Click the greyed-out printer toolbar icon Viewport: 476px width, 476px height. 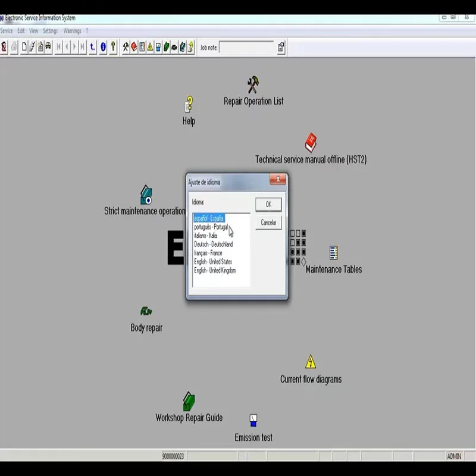click(x=14, y=47)
